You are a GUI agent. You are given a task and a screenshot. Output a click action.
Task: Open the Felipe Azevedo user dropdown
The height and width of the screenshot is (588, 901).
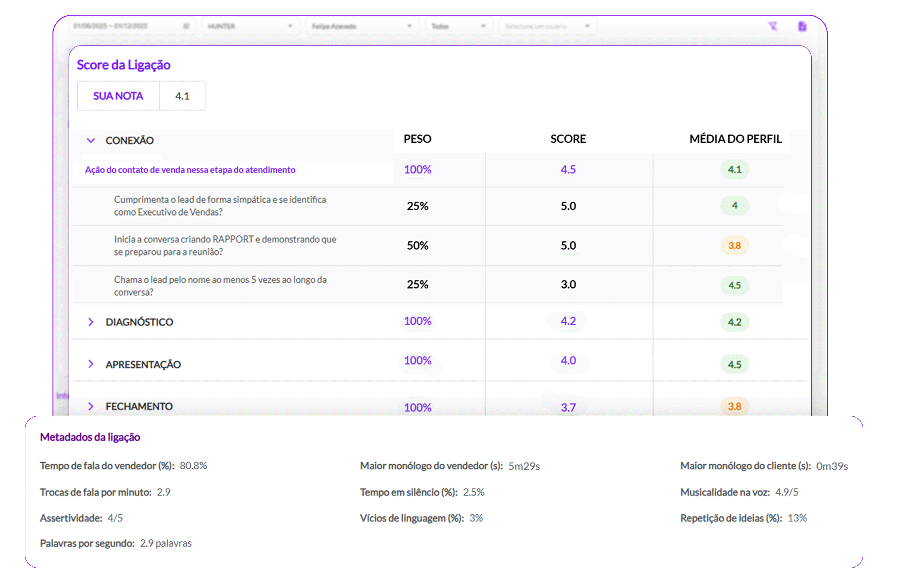click(x=361, y=26)
